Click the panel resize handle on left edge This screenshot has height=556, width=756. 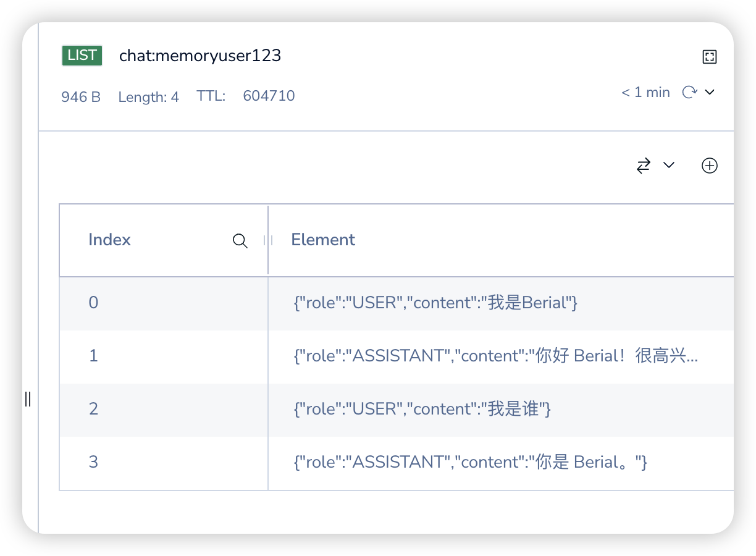[28, 399]
